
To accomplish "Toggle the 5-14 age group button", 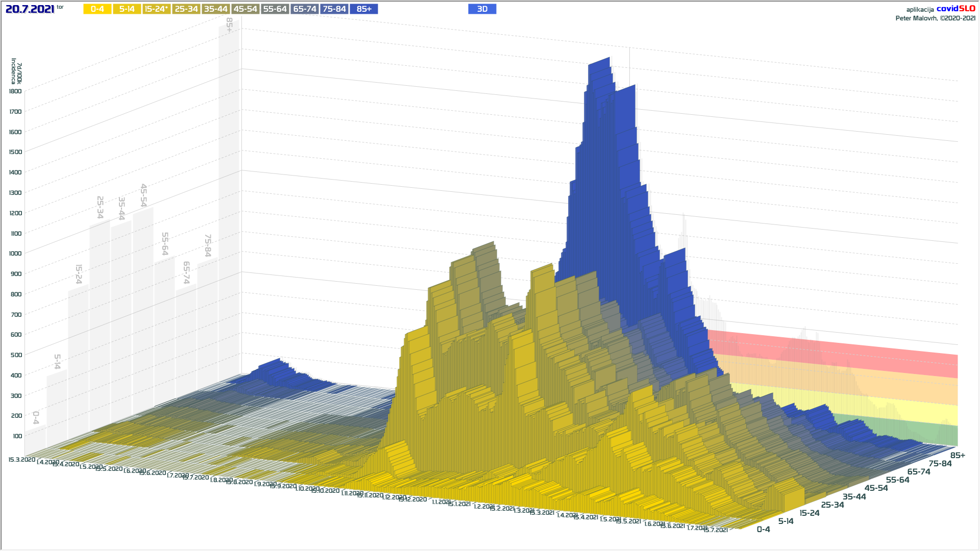I will (127, 9).
